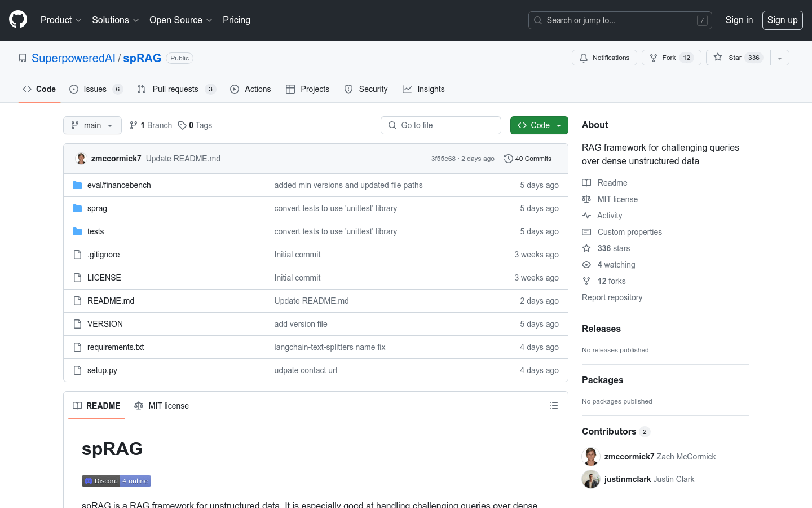Image resolution: width=812 pixels, height=508 pixels.
Task: Click the sprag folder icon
Action: point(77,208)
